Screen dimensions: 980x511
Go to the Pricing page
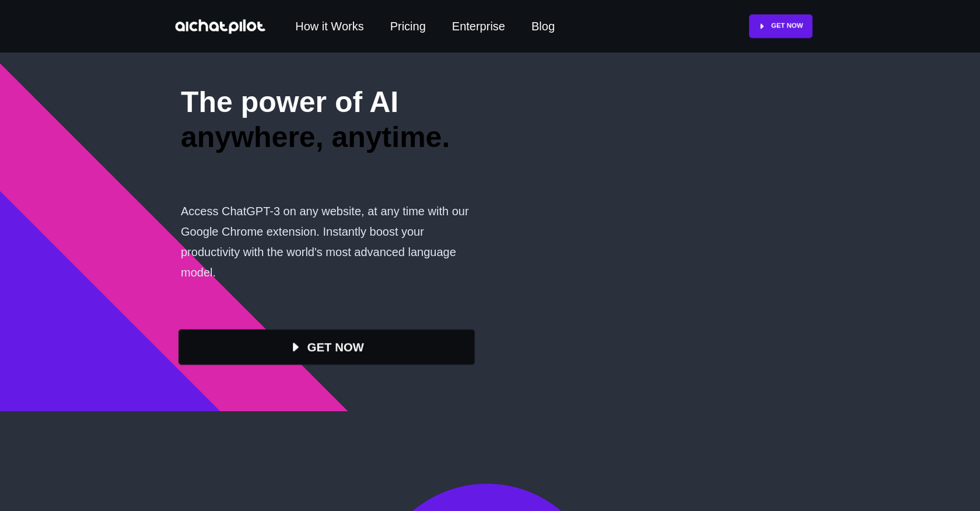click(408, 26)
